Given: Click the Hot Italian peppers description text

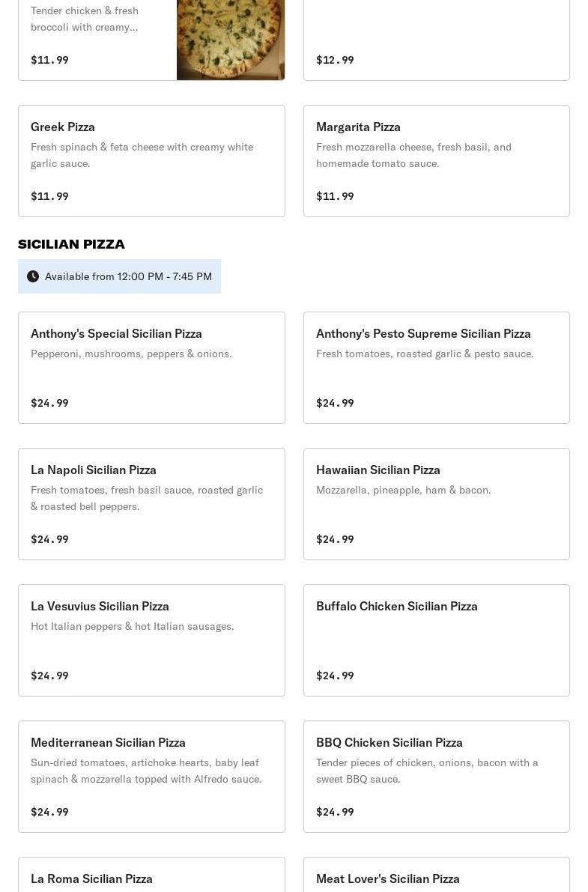Looking at the screenshot, I should tap(133, 626).
